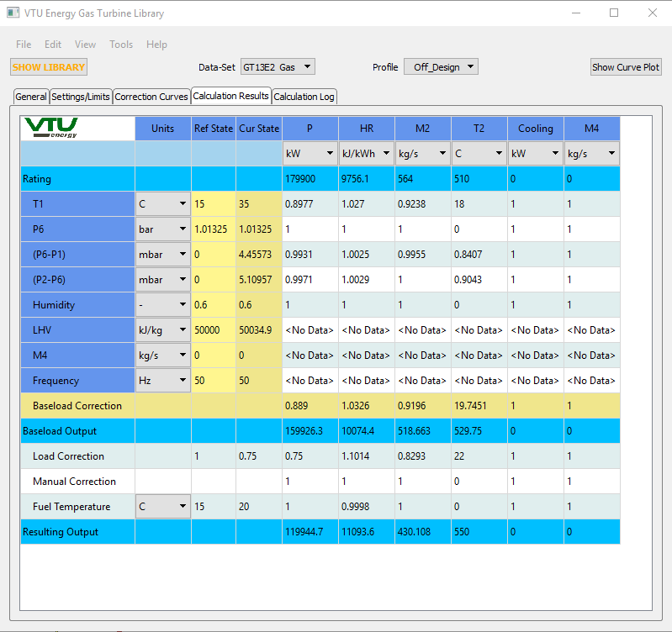Image resolution: width=672 pixels, height=632 pixels.
Task: Click Resulting Output M2 value 430.108
Action: [x=422, y=532]
